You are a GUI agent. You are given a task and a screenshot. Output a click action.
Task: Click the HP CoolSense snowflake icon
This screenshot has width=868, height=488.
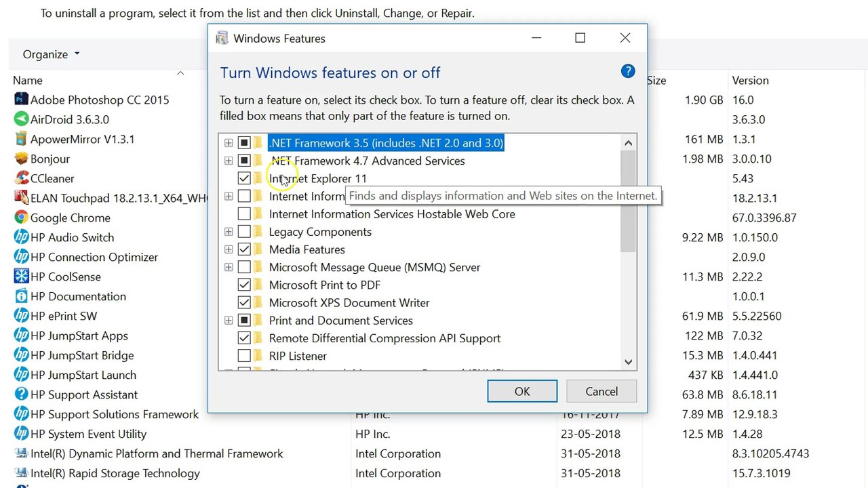tap(21, 277)
